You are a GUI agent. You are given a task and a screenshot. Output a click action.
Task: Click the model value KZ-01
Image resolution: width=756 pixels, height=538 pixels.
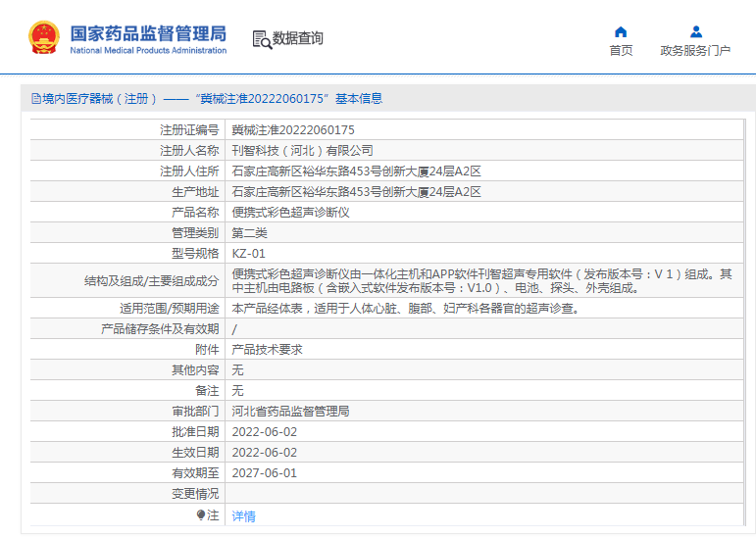click(248, 253)
